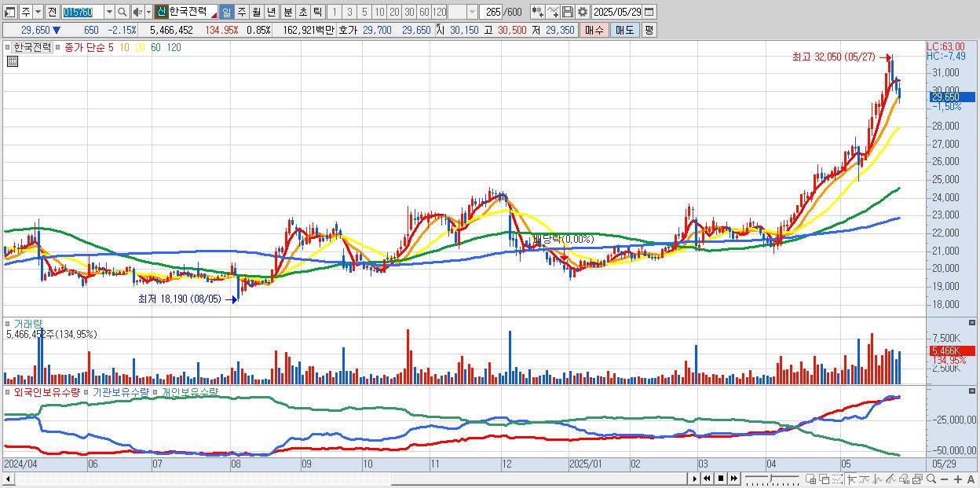This screenshot has width=980, height=488.
Task: Select the 120 interval button
Action: tap(440, 12)
